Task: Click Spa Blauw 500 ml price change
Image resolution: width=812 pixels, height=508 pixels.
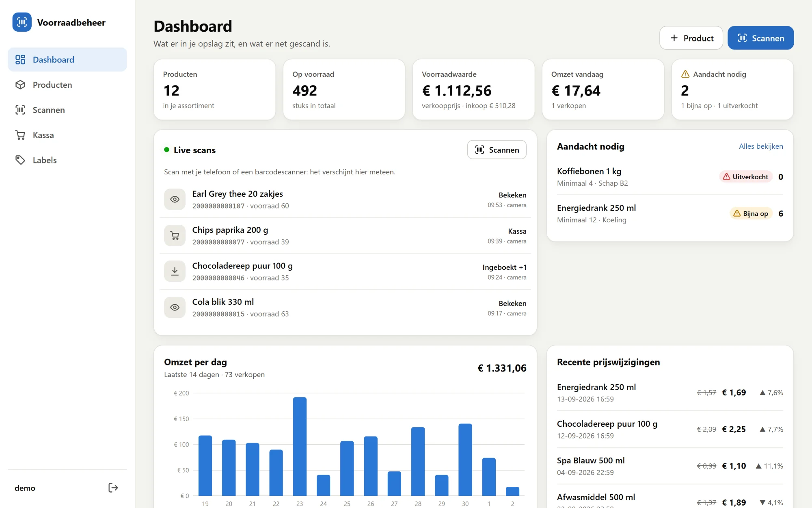Action: [x=670, y=466]
